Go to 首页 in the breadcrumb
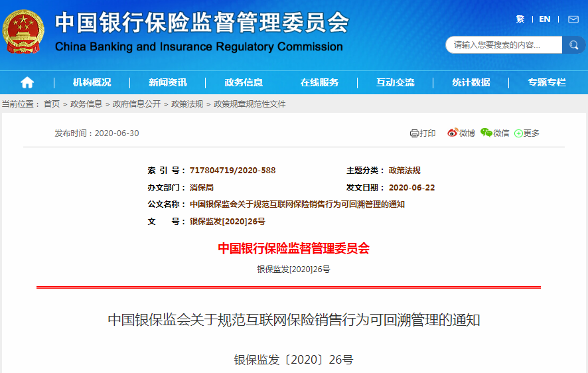The image size is (588, 373). tap(52, 104)
